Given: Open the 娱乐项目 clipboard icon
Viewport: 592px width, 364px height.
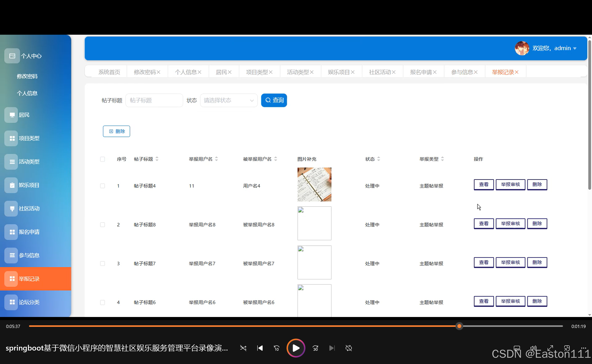Looking at the screenshot, I should click(x=11, y=185).
